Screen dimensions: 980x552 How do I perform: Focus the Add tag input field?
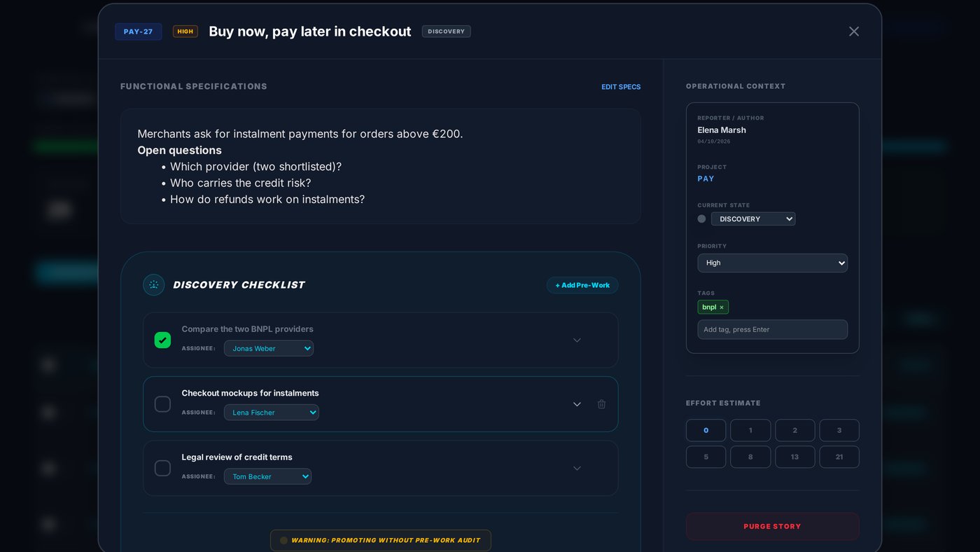[773, 330]
